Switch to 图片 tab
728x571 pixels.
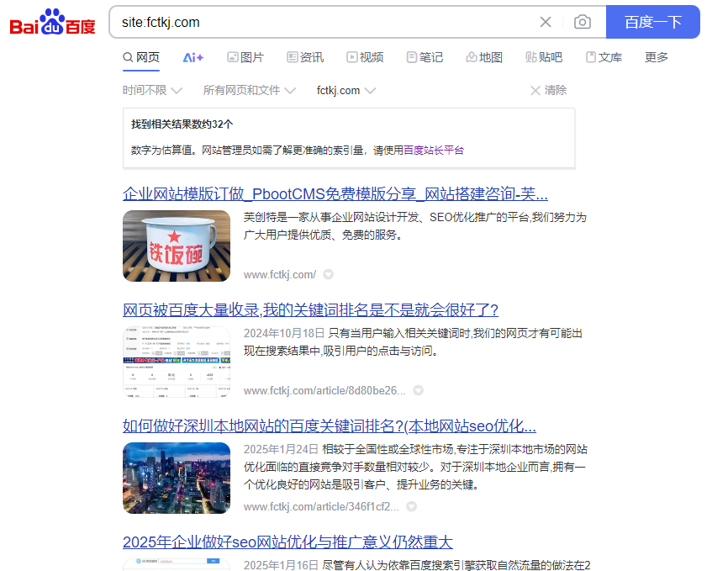tap(245, 57)
